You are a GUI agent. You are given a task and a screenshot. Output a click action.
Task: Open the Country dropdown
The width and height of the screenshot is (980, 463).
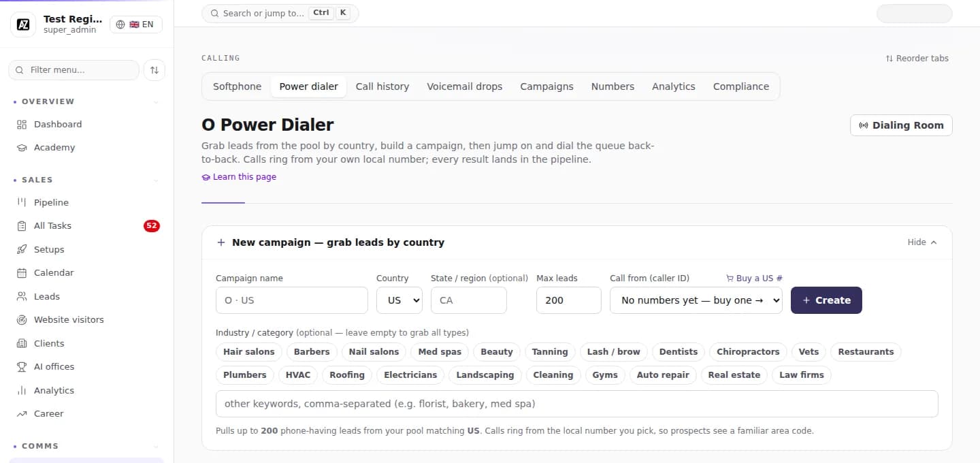[399, 300]
